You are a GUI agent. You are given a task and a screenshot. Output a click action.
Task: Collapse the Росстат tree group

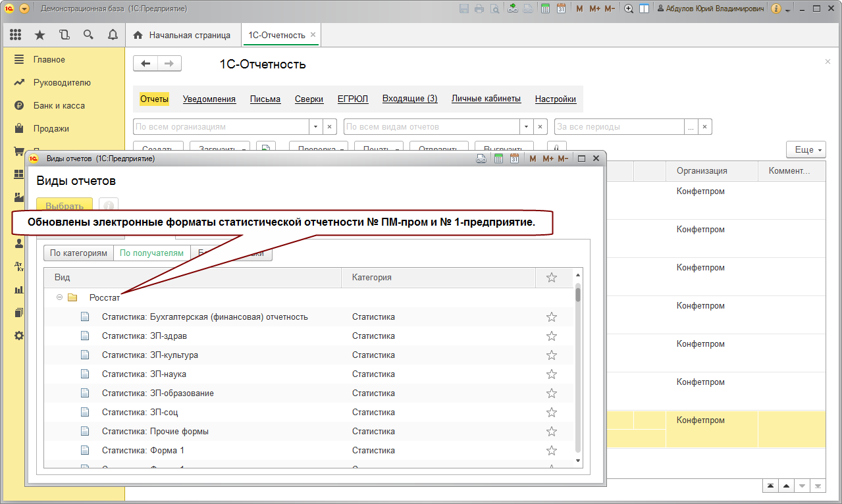pos(59,297)
